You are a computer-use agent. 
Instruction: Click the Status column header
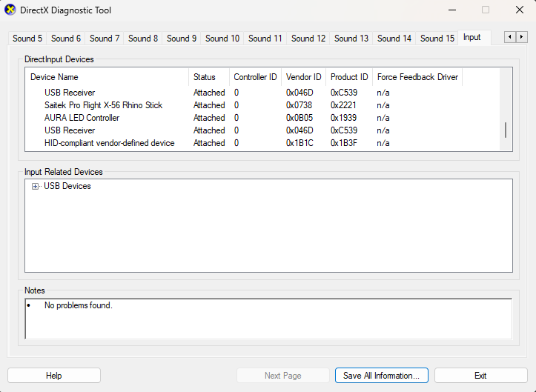pos(209,77)
